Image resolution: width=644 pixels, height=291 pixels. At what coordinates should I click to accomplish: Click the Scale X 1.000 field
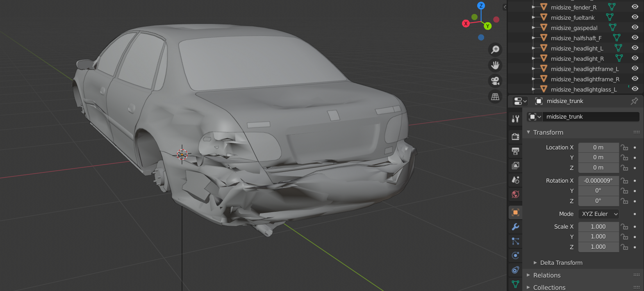pyautogui.click(x=598, y=227)
